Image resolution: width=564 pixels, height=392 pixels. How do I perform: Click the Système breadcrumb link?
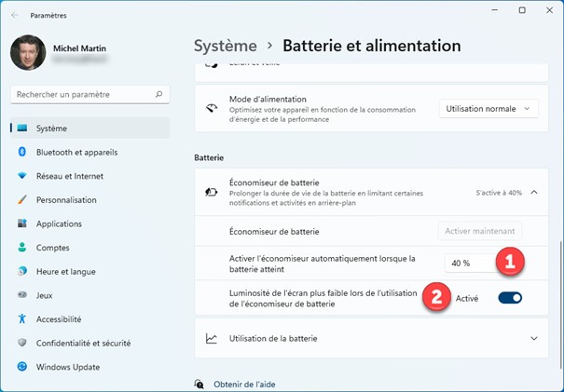tap(225, 45)
